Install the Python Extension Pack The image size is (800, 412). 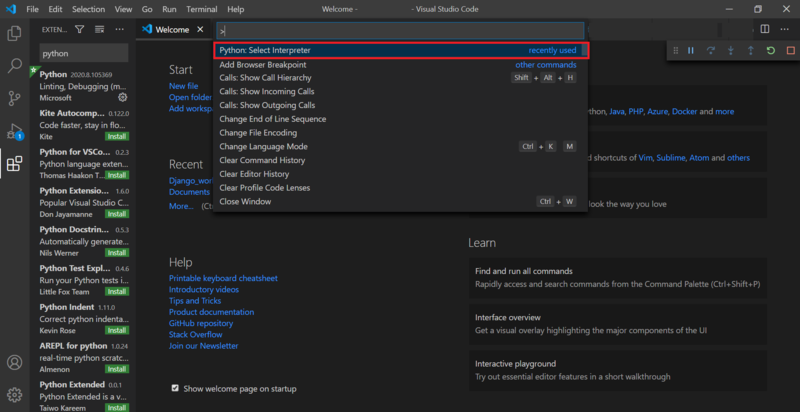tap(117, 214)
